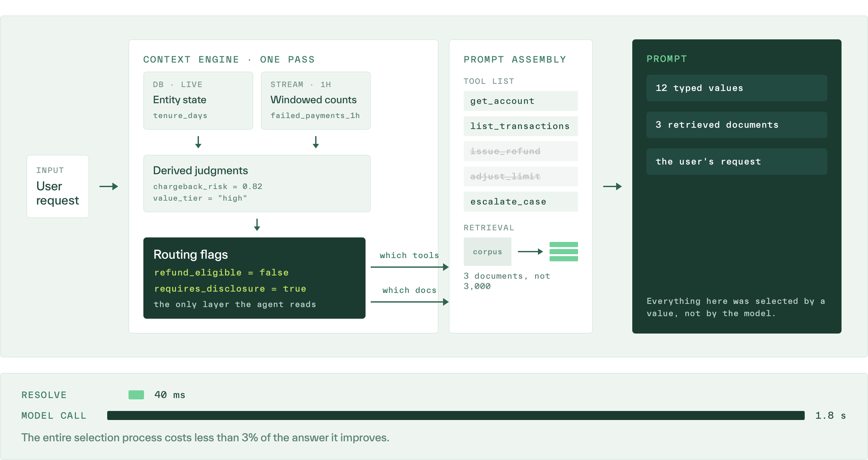Screen dimensions: 868x460
Task: Select the list_transactions tool
Action: [x=521, y=126]
